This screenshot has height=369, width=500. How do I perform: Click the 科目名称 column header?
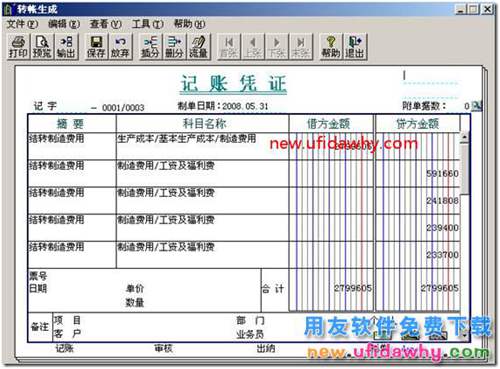[x=202, y=124]
